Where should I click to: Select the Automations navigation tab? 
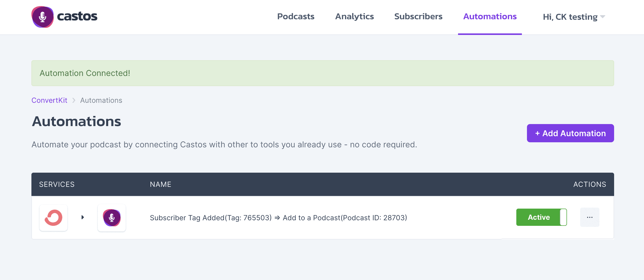[x=490, y=16]
